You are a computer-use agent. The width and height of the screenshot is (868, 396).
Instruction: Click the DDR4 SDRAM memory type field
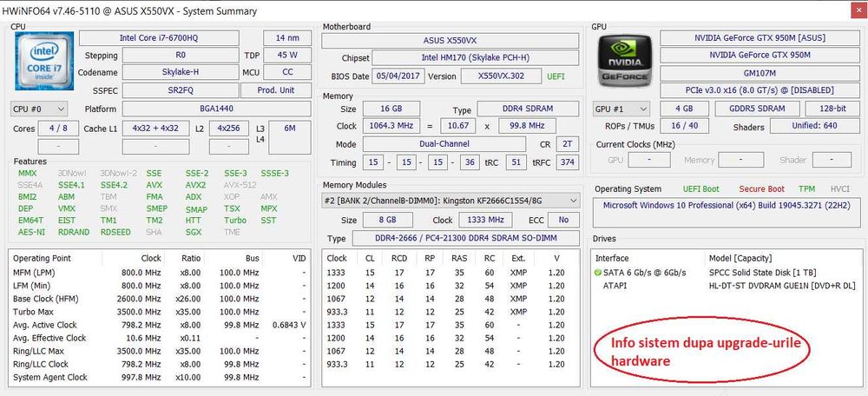[x=528, y=109]
